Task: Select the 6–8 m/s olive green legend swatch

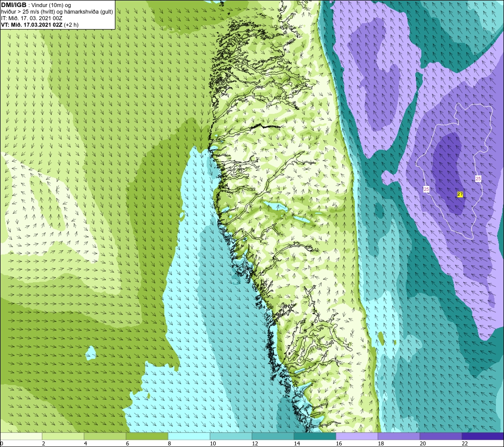Action: click(147, 436)
